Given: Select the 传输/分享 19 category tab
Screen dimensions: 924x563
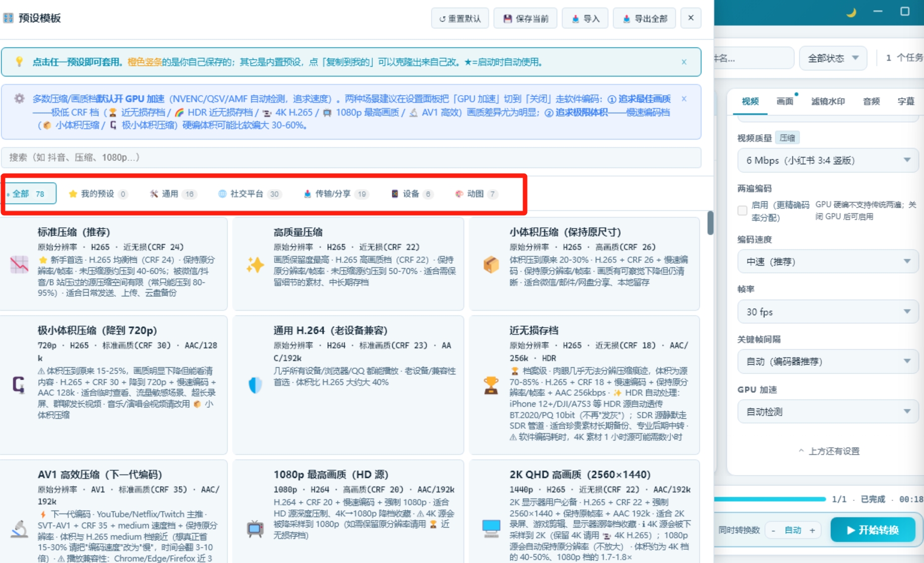Looking at the screenshot, I should [x=336, y=194].
